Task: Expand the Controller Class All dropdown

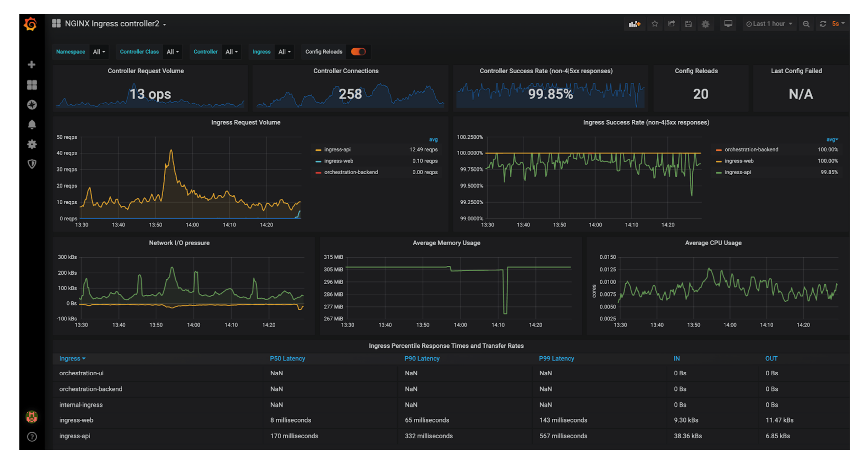Action: (172, 52)
